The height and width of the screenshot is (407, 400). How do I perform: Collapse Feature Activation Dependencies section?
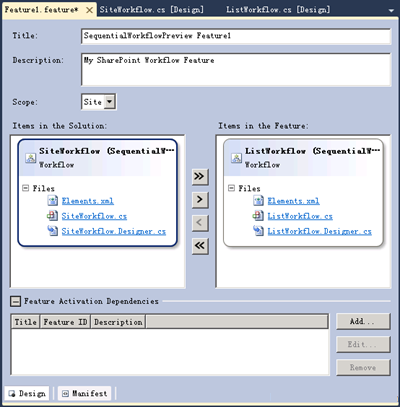click(15, 301)
